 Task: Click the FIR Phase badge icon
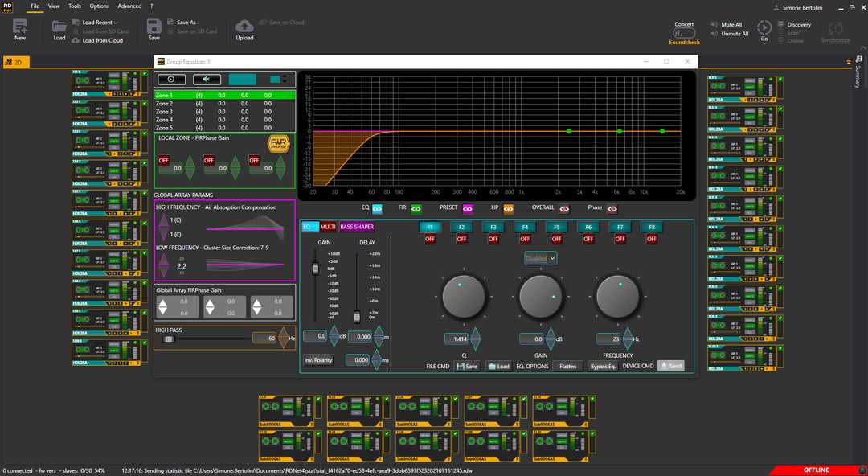click(277, 145)
